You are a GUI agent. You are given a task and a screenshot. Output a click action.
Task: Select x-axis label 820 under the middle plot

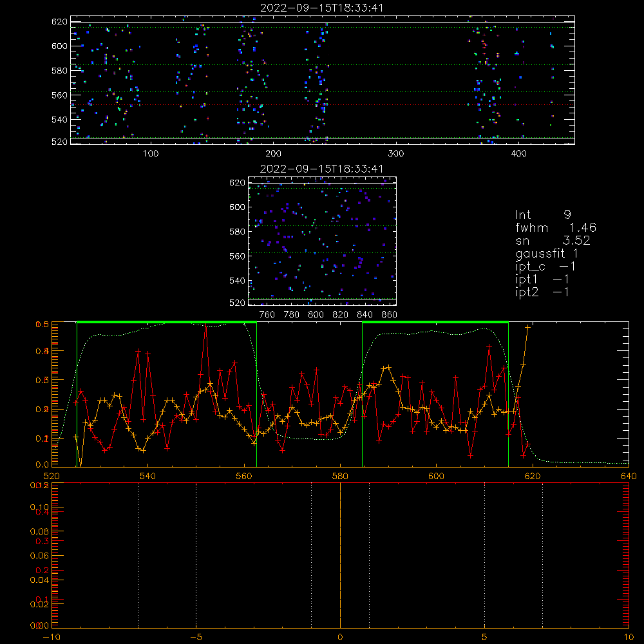click(x=341, y=315)
